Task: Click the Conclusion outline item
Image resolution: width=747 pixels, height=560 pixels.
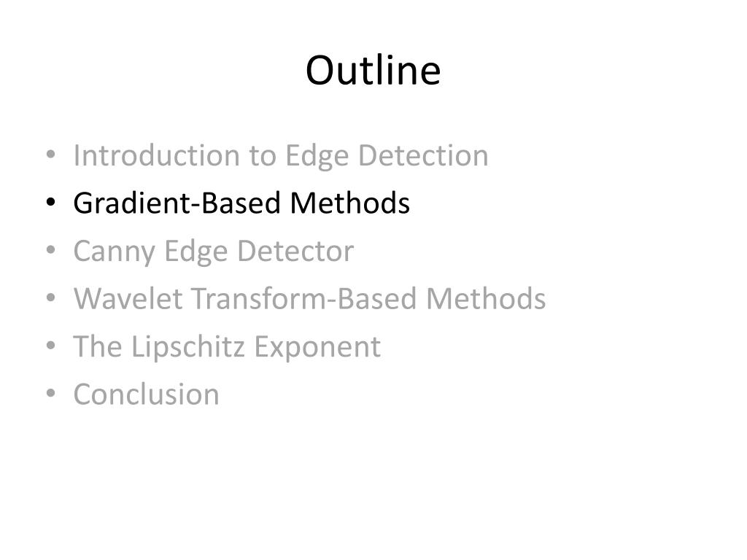Action: coord(146,394)
